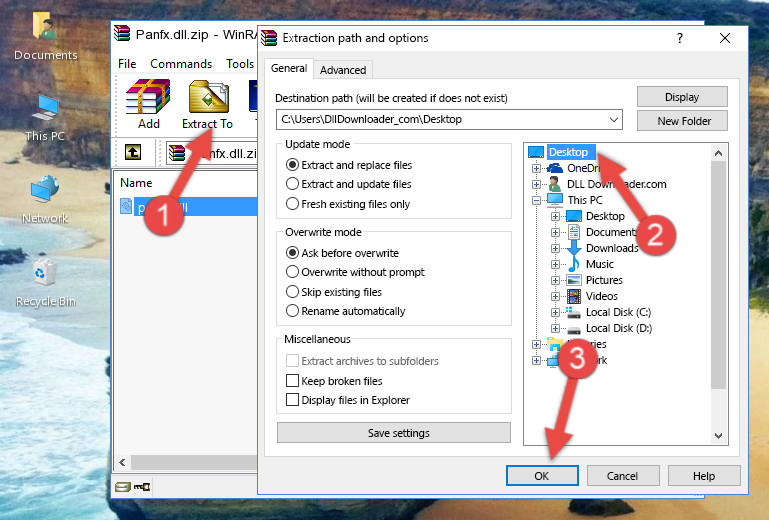Viewport: 769px width, 520px height.
Task: Select Extract and replace files option
Action: point(292,165)
